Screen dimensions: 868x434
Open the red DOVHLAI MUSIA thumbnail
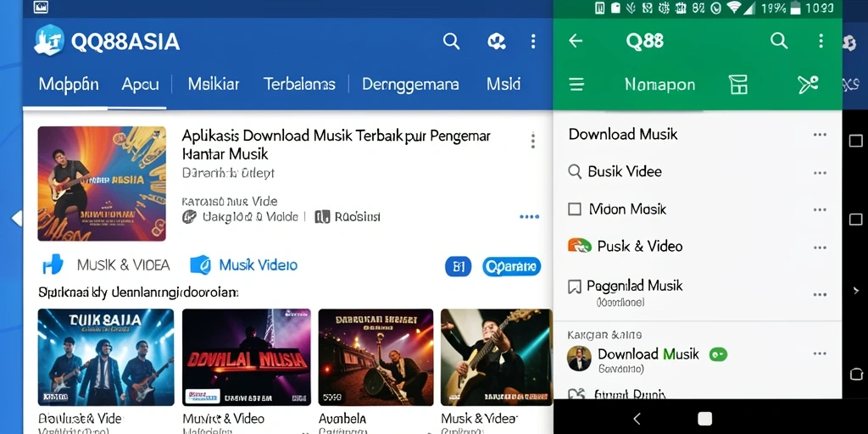(247, 357)
